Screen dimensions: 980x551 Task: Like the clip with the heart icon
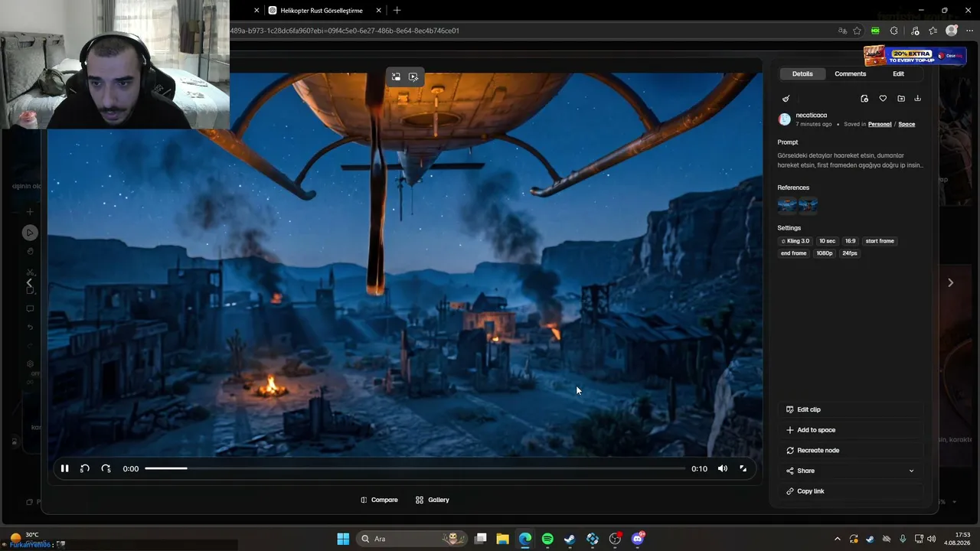[x=883, y=99]
